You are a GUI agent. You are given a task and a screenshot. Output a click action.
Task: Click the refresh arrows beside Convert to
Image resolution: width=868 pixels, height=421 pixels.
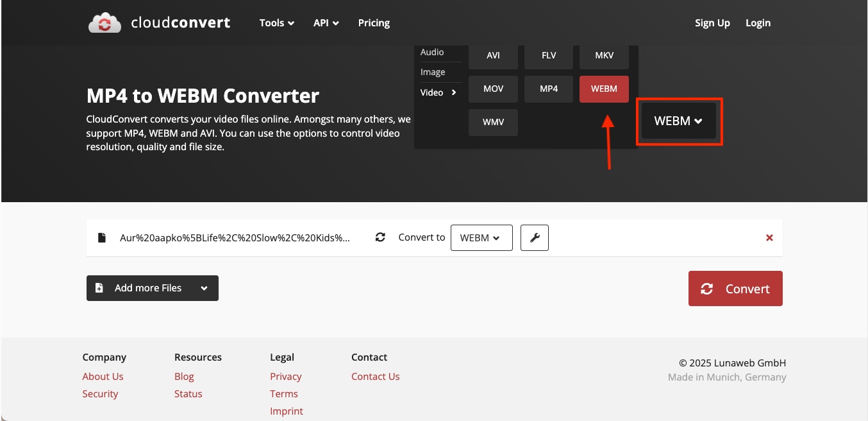click(380, 237)
